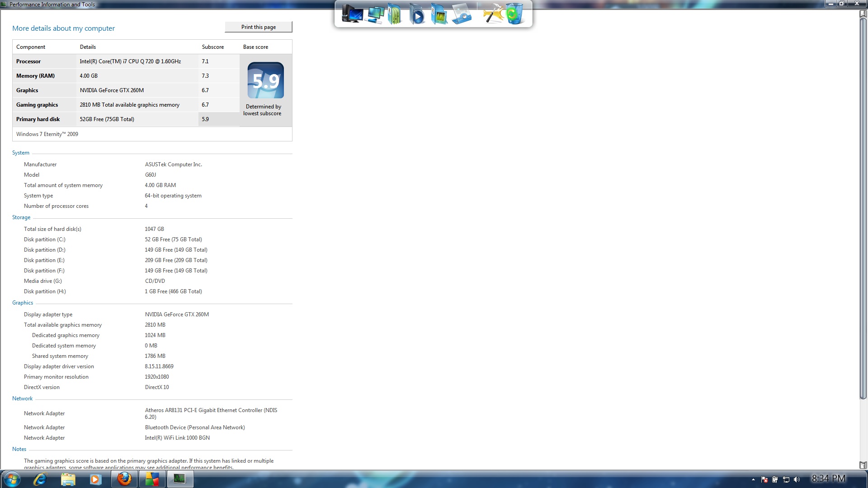The height and width of the screenshot is (488, 868).
Task: Click the Intel Core i7 Q 720 detail
Action: pos(130,61)
